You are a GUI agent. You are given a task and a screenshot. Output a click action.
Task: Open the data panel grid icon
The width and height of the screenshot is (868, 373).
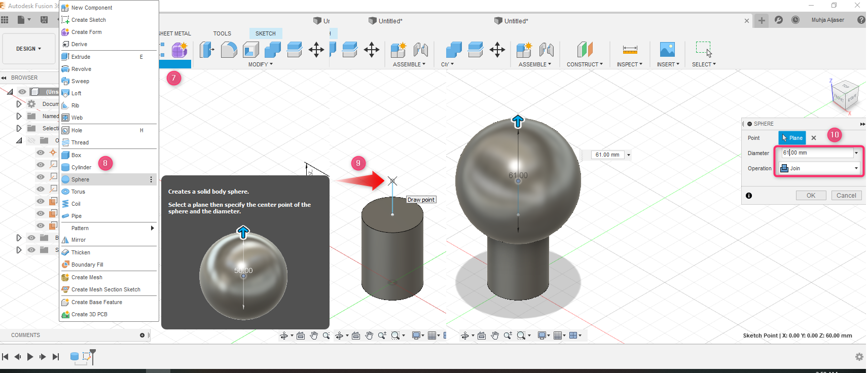pos(5,20)
